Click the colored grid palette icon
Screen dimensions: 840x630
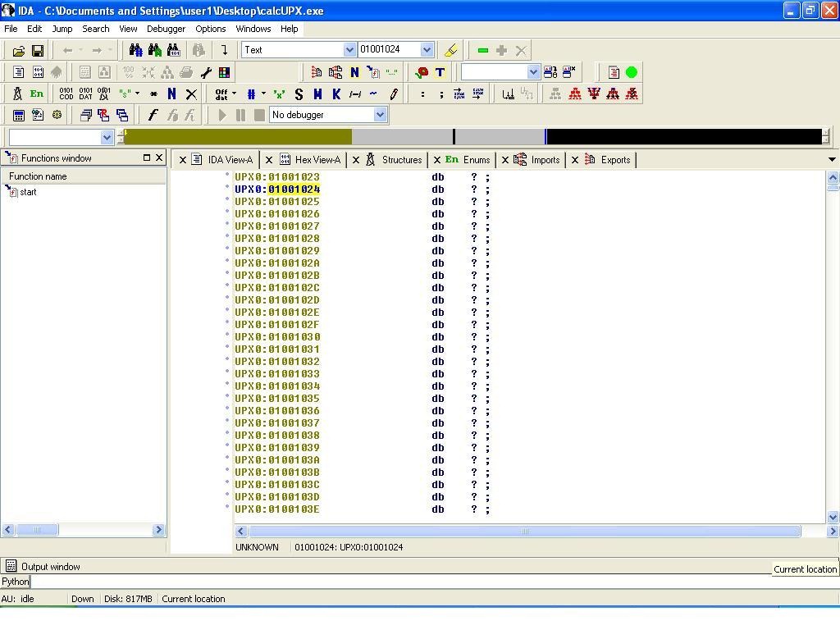(x=224, y=72)
